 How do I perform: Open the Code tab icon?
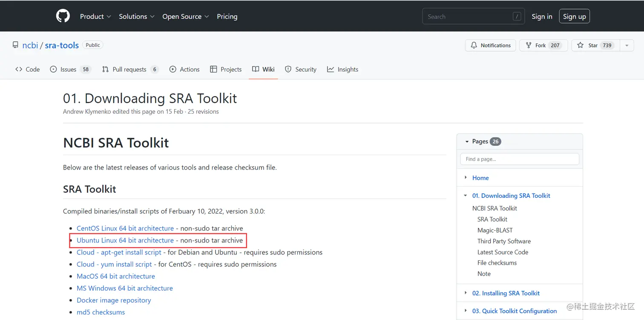(x=19, y=69)
